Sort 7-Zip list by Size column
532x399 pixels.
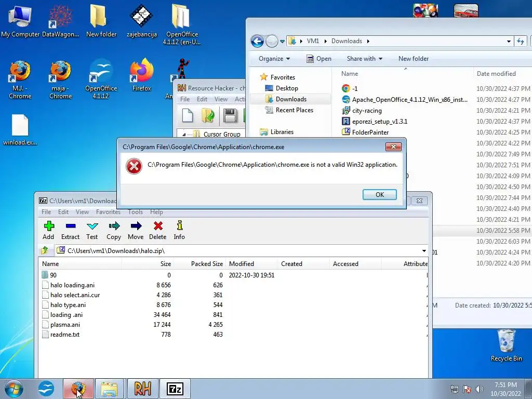pyautogui.click(x=148, y=263)
